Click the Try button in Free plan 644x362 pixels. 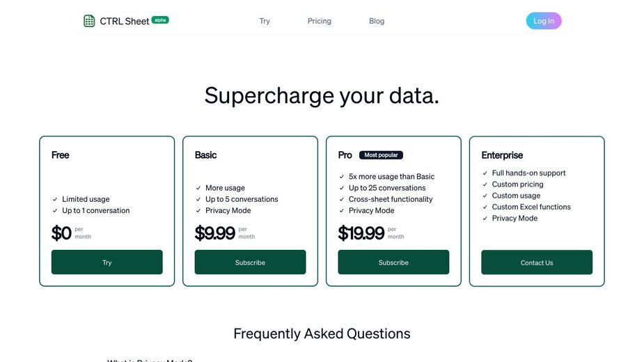(x=107, y=262)
